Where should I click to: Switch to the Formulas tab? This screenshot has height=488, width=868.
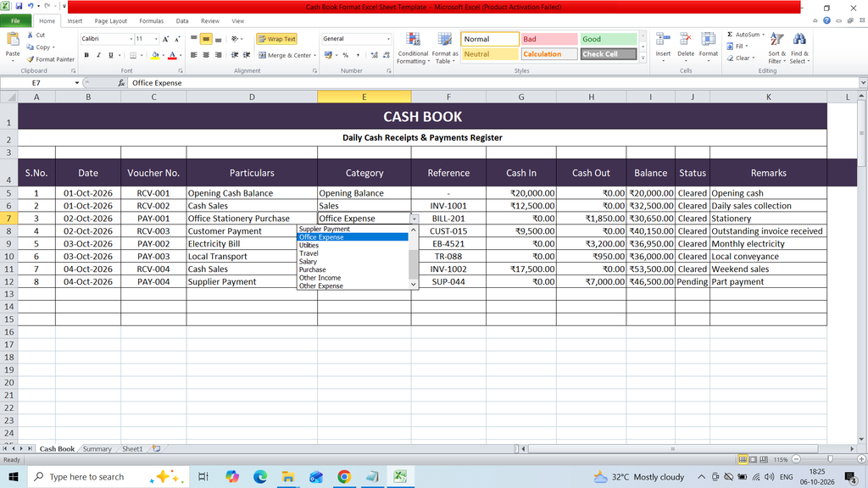tap(151, 21)
